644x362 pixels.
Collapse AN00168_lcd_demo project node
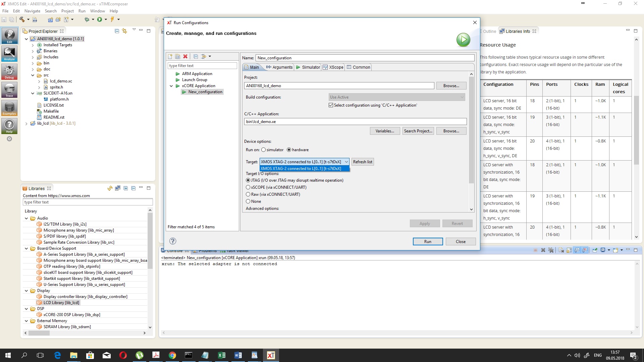26,39
